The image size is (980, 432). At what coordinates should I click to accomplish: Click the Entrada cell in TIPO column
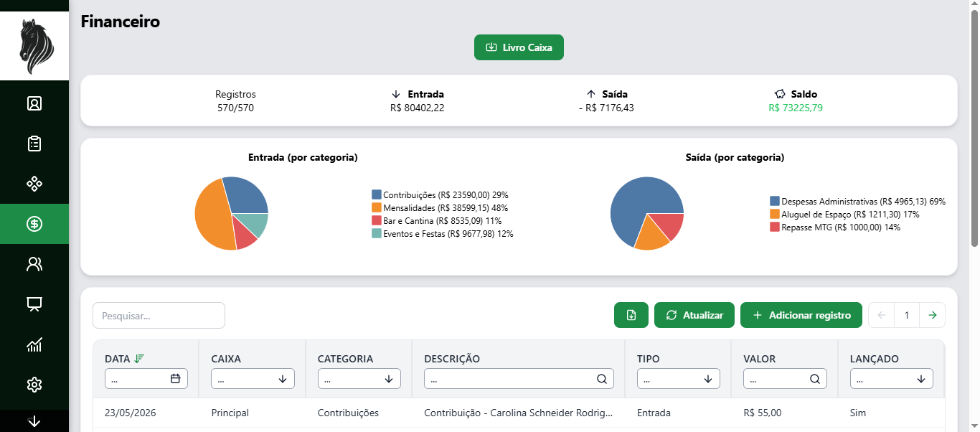(654, 413)
